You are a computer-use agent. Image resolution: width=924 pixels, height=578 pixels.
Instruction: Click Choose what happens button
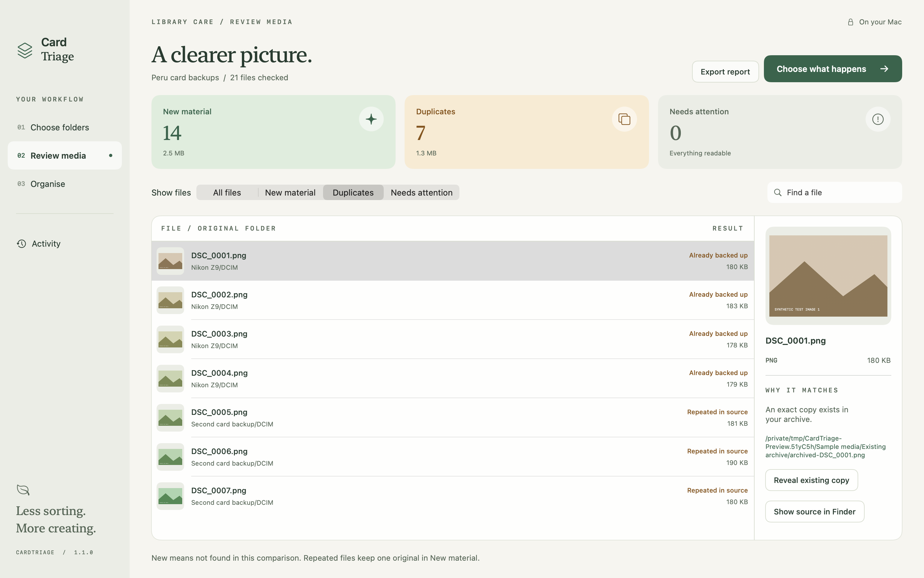[833, 69]
